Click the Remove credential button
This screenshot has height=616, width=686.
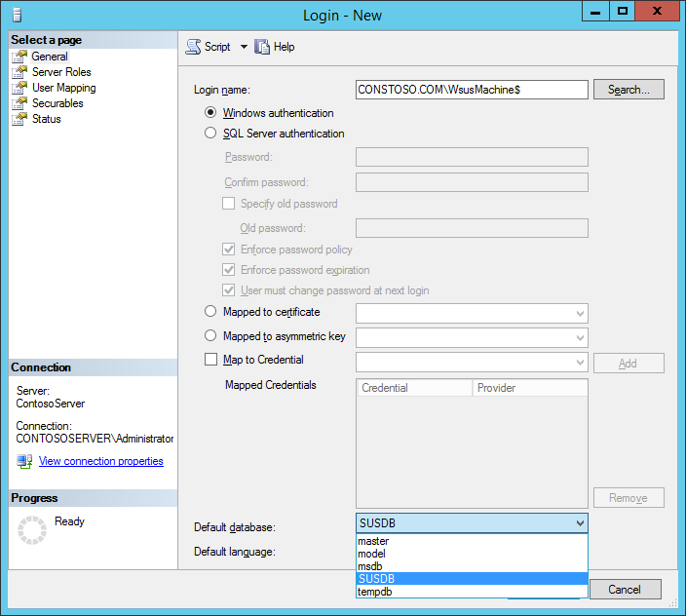click(x=629, y=498)
